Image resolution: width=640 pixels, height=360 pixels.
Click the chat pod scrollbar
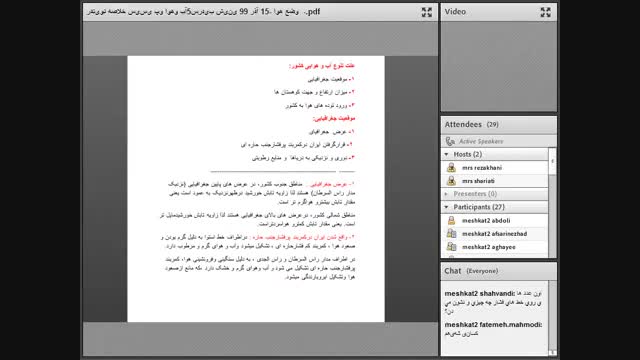coord(552,318)
